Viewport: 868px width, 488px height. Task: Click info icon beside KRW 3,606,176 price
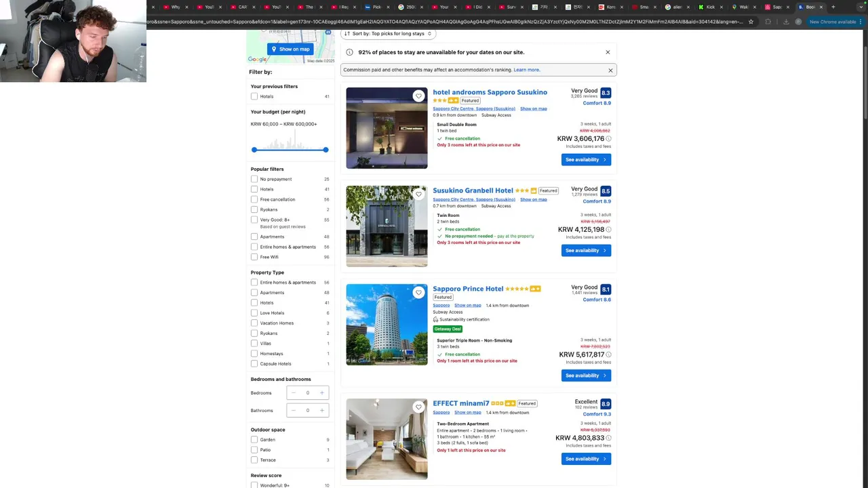[608, 139]
